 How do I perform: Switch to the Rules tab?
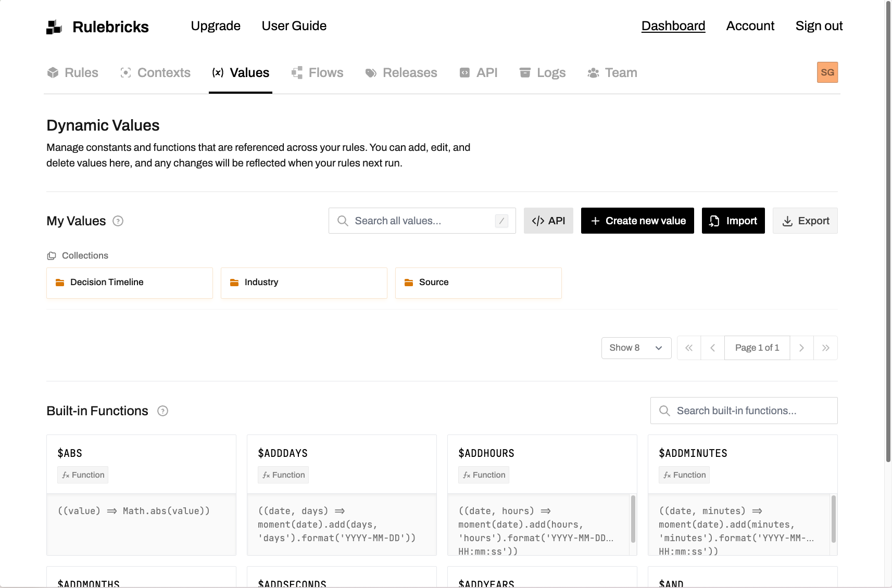pos(73,73)
